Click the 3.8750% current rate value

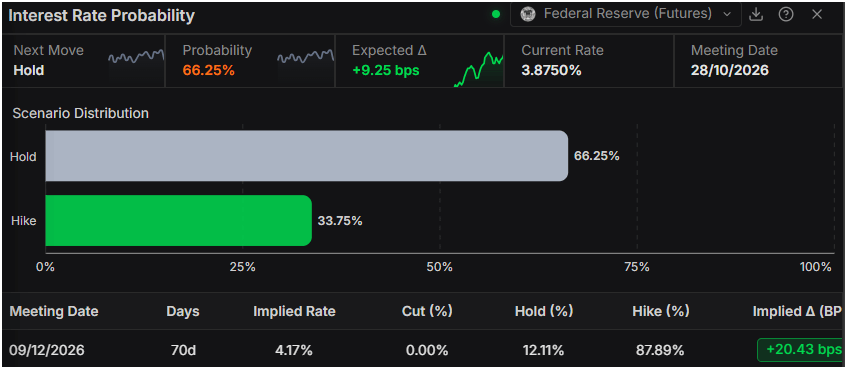pyautogui.click(x=552, y=71)
